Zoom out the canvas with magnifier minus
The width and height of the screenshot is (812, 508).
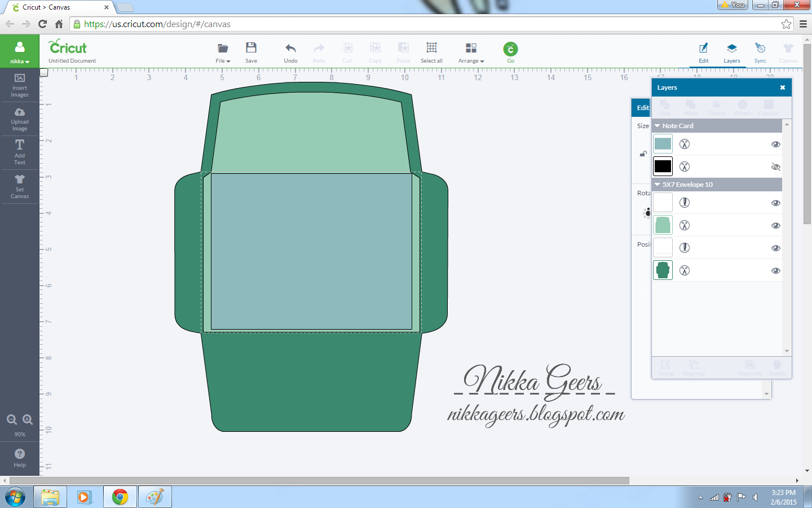[11, 419]
